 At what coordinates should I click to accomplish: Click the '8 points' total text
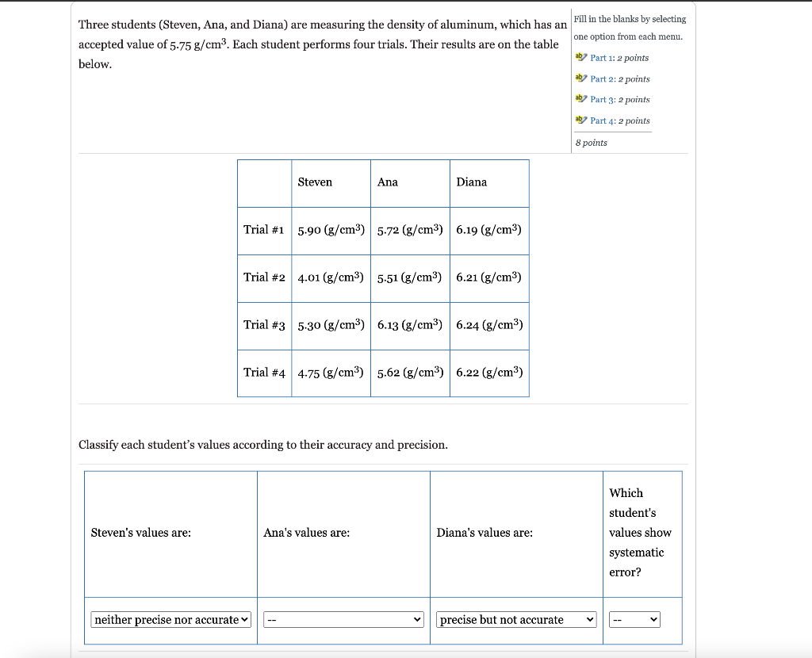(x=592, y=143)
